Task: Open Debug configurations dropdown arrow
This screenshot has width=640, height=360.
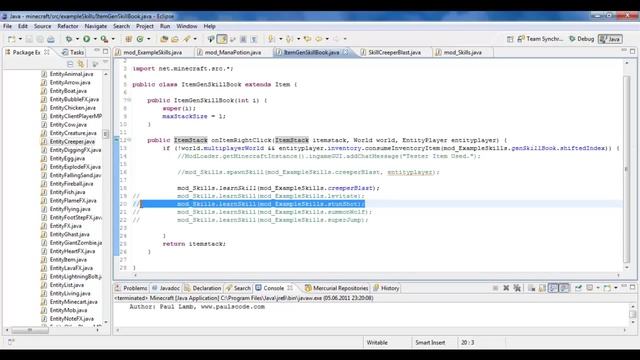Action: 77,39
